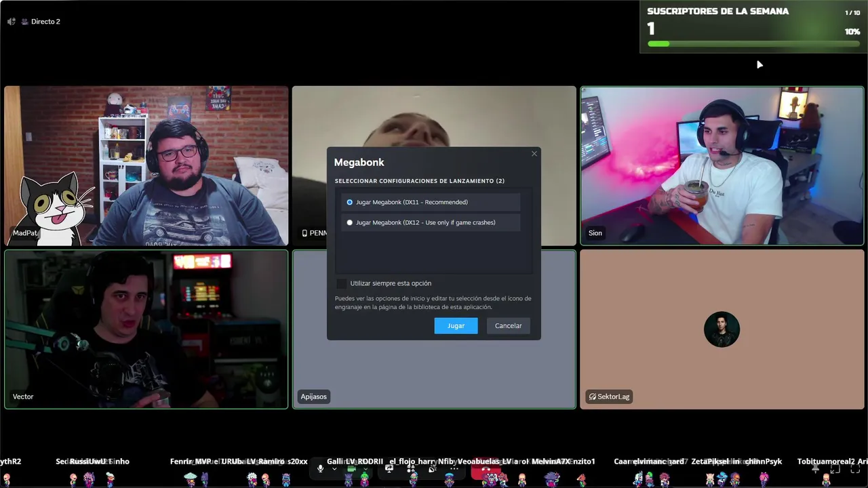Screen dimensions: 868x488
Task: Open the soundboard icon
Action: pyautogui.click(x=433, y=468)
